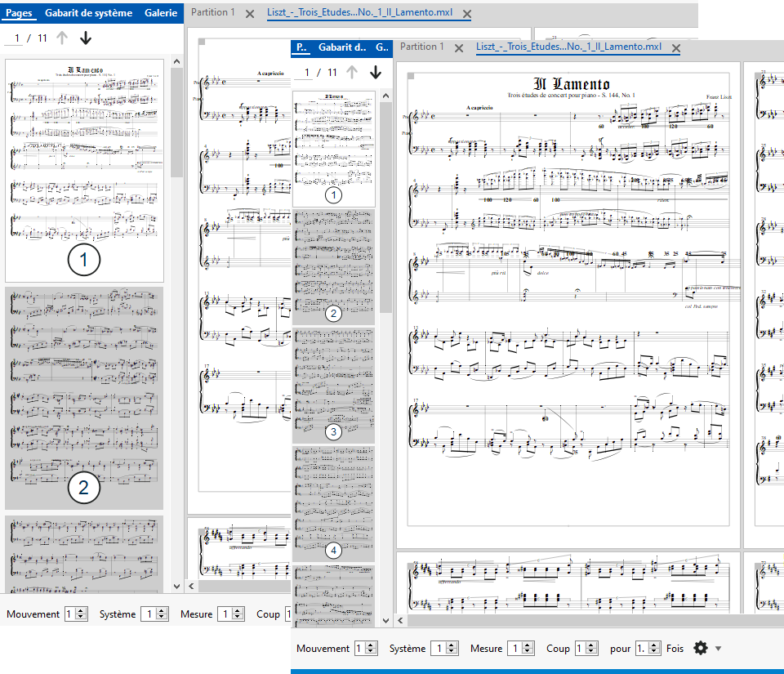784x674 pixels.
Task: Click the thumbnail scrollbar down arrow in the back window
Action: point(176,586)
